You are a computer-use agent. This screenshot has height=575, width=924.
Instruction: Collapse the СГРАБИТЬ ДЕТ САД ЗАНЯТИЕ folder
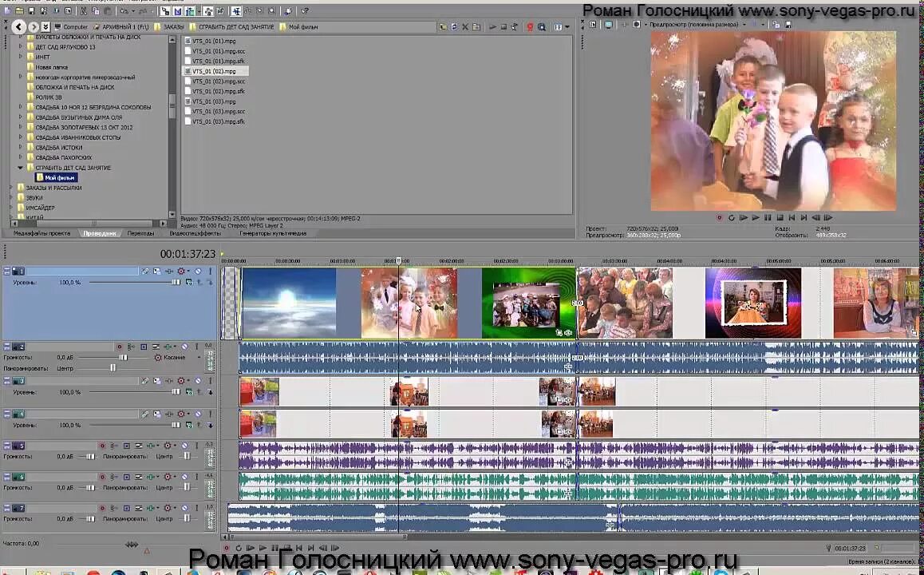[20, 168]
